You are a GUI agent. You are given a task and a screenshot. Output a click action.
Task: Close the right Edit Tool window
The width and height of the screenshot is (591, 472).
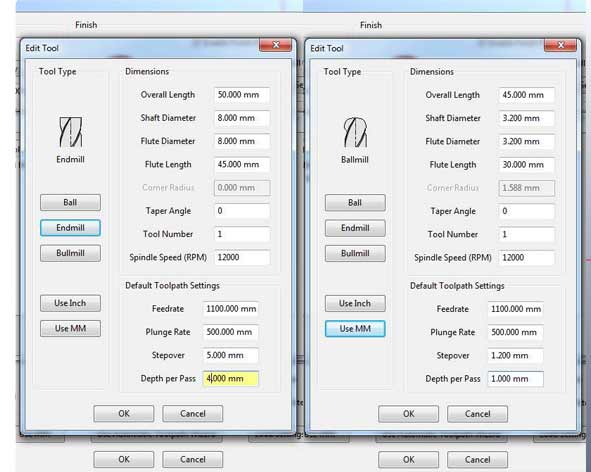pos(560,46)
